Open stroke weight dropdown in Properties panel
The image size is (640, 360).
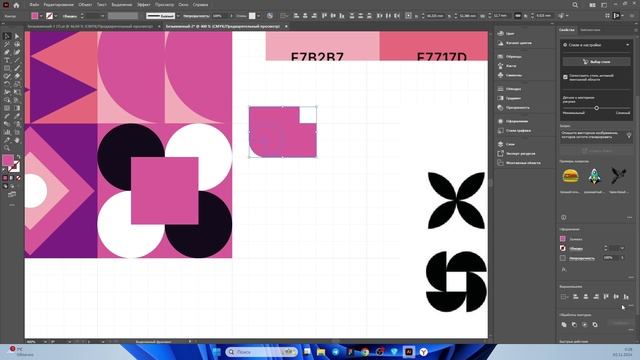tap(622, 248)
